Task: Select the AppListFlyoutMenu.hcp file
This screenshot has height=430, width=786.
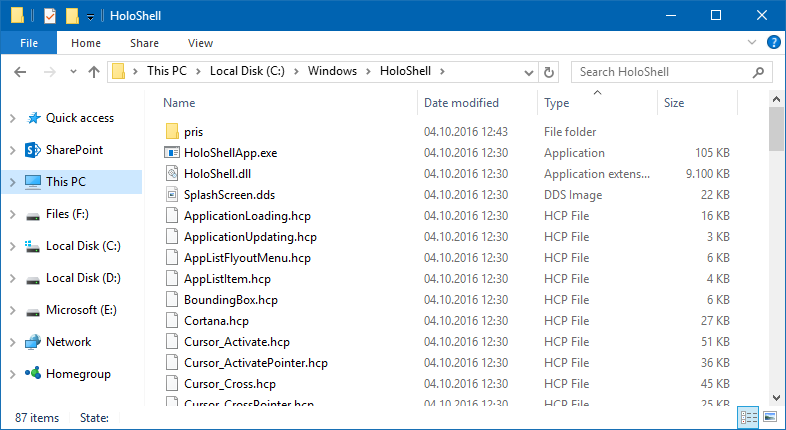Action: coord(247,258)
